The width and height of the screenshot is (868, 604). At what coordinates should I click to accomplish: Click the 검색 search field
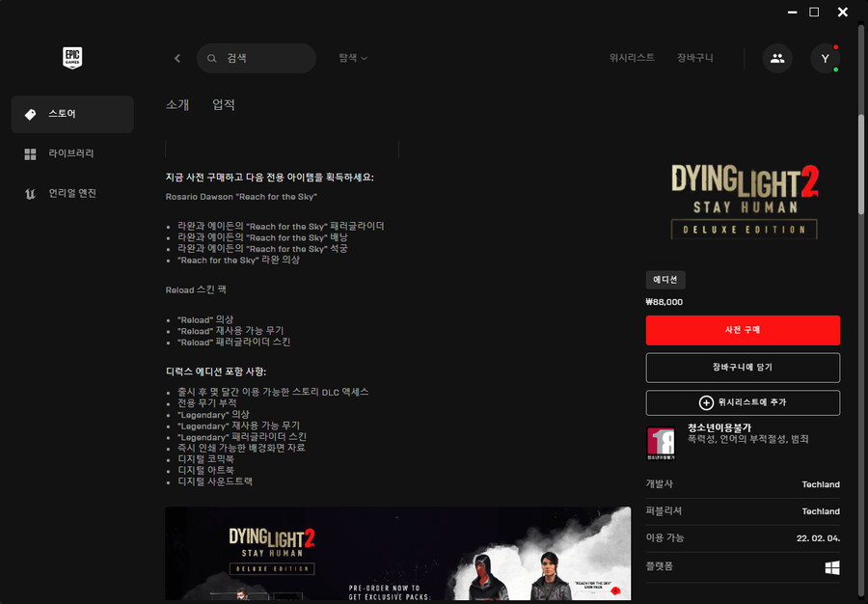(x=265, y=58)
